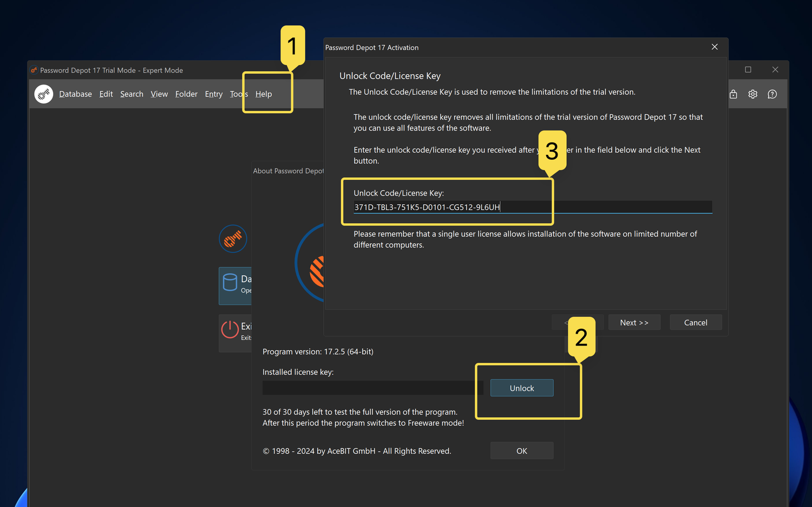Cancel the Activation dialog
The width and height of the screenshot is (812, 507).
coord(696,322)
